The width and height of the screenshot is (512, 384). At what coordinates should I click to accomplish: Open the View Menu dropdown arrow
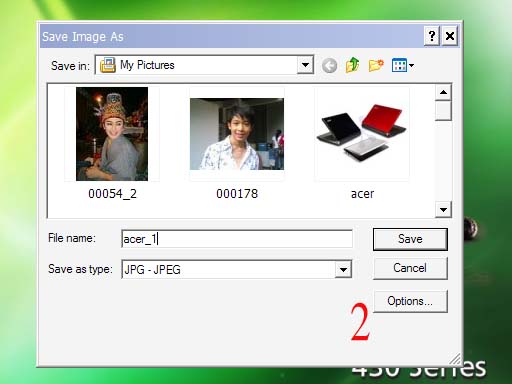click(411, 66)
